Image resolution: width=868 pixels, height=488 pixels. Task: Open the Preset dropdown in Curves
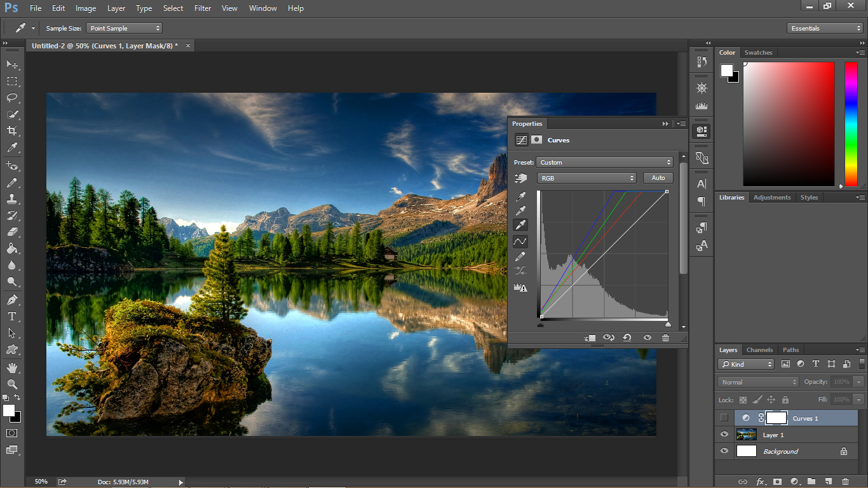coord(604,163)
